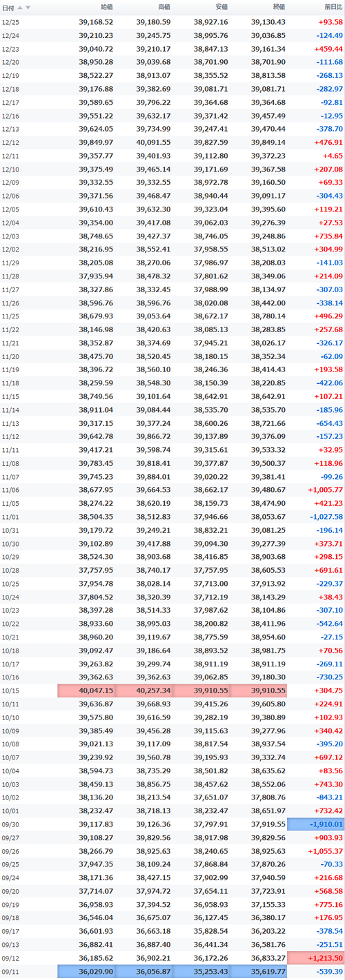The height and width of the screenshot is (980, 345).
Task: Click the 高値 column header
Action: (164, 7)
